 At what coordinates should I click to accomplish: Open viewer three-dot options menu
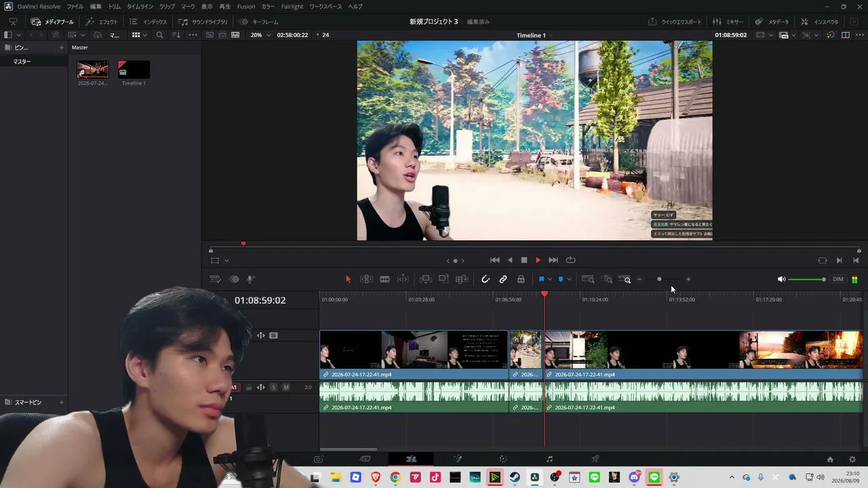click(x=859, y=35)
